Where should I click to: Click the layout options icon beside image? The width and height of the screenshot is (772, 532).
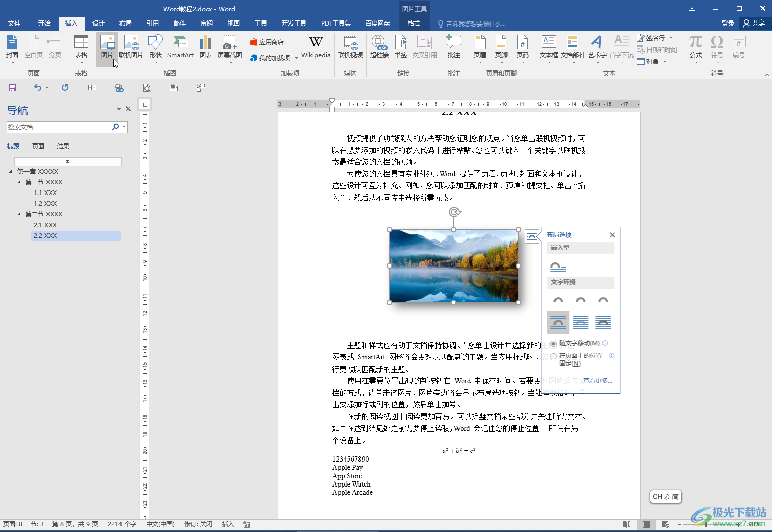532,236
